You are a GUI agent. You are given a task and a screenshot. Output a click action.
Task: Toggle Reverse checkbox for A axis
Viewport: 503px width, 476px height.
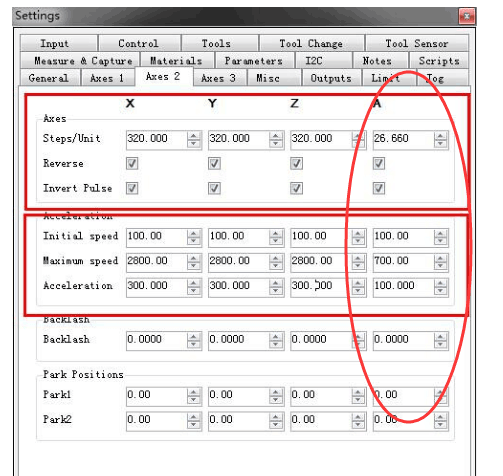point(379,163)
